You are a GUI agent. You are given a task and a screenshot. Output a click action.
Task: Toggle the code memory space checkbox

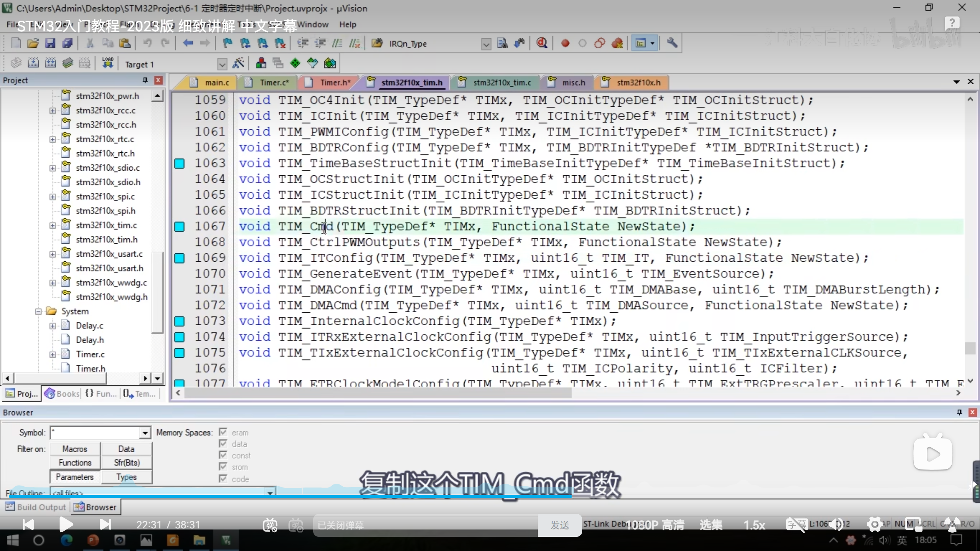click(223, 479)
